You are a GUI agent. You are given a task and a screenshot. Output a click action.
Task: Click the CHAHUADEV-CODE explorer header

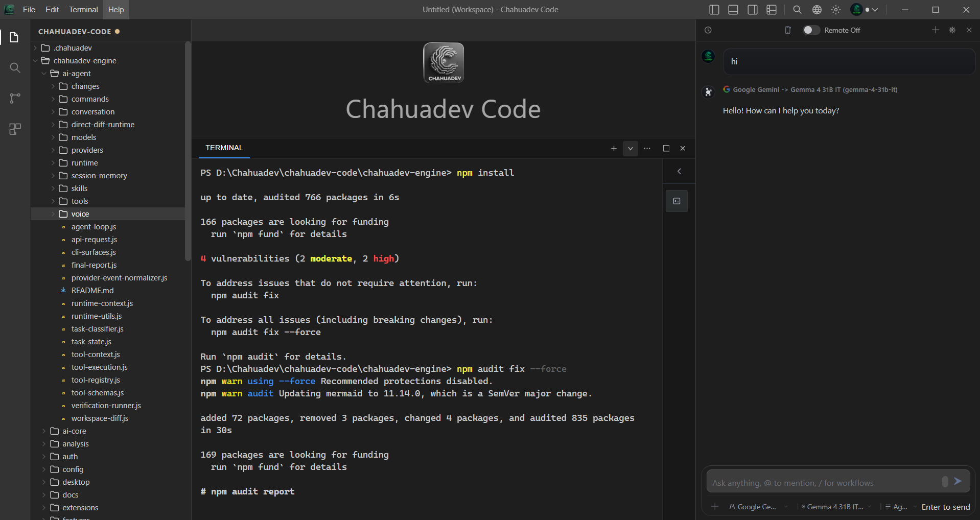pos(75,32)
